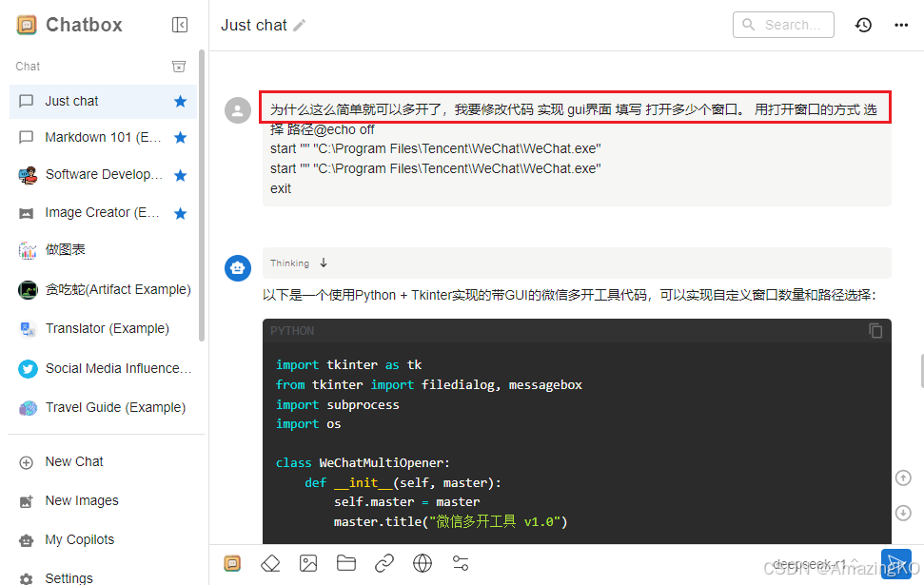Open Social Media Influencer chat
The width and height of the screenshot is (924, 585).
(x=103, y=369)
